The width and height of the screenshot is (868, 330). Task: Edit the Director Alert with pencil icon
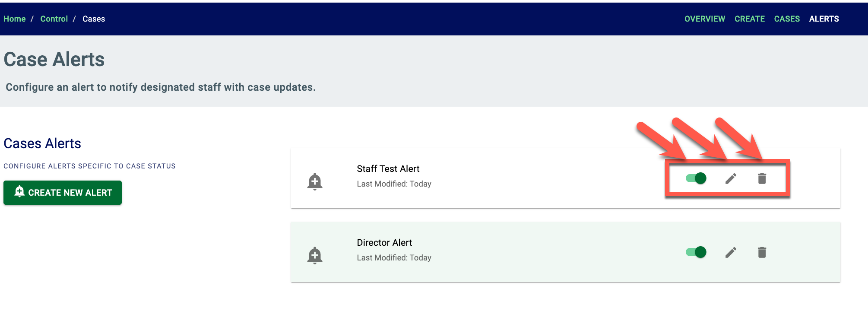[731, 252]
